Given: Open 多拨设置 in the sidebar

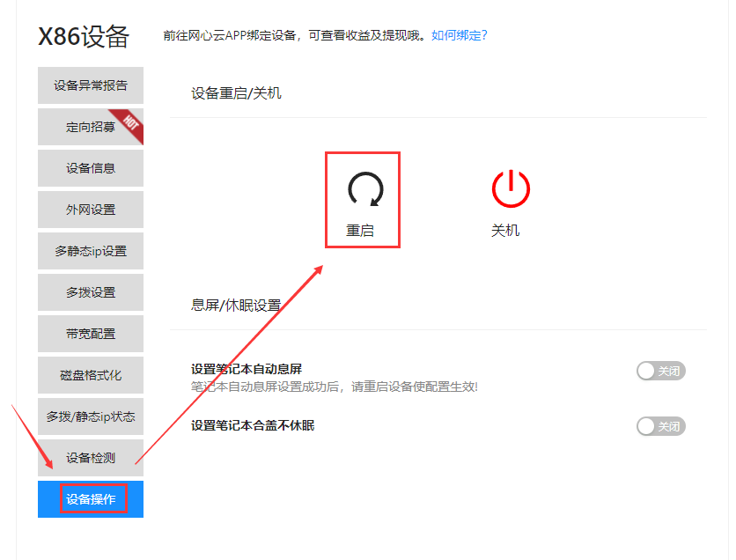Looking at the screenshot, I should click(91, 292).
